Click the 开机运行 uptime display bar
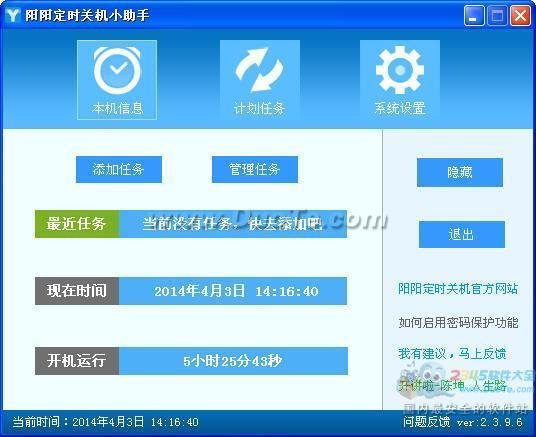 point(233,361)
